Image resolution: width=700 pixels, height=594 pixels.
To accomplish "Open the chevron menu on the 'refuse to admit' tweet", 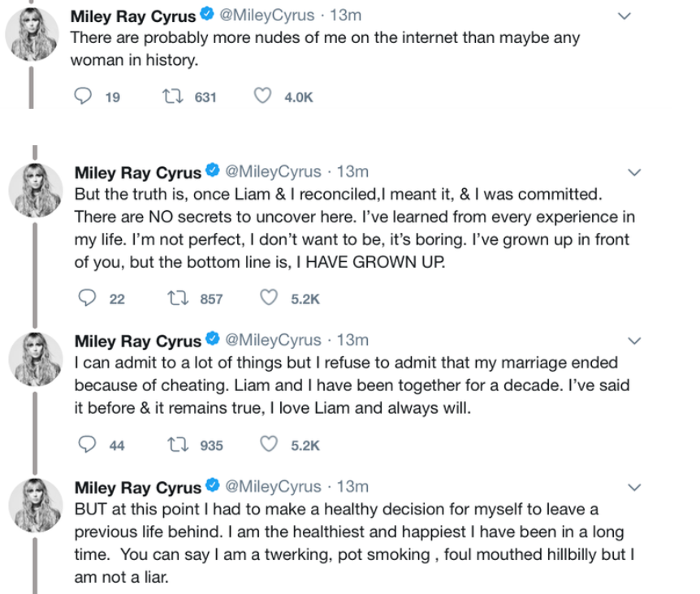I will click(634, 340).
